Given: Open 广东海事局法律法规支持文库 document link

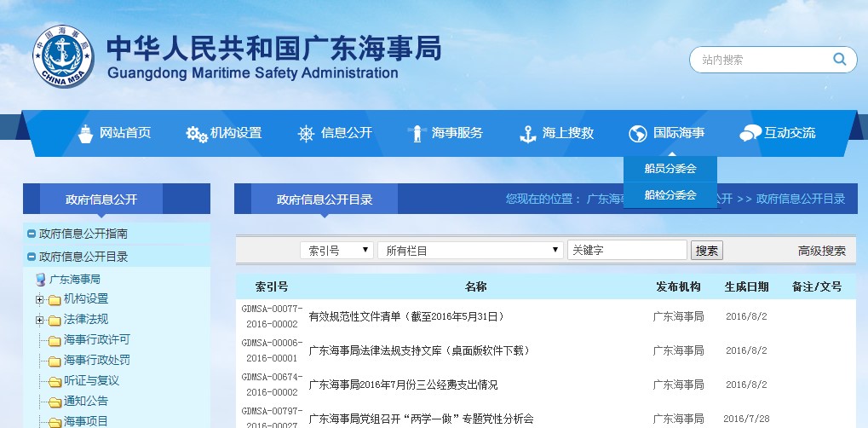Looking at the screenshot, I should [x=420, y=350].
